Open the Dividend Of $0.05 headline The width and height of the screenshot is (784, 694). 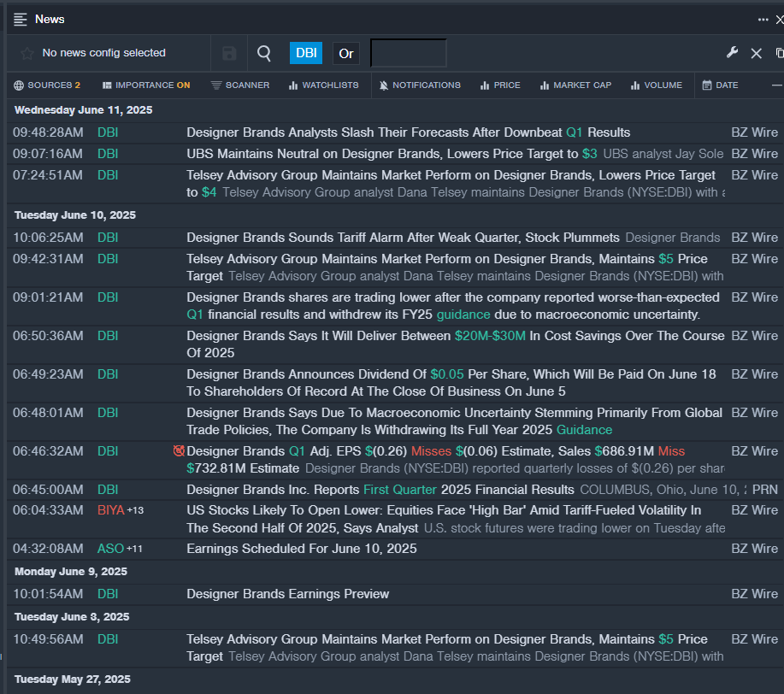tap(451, 383)
